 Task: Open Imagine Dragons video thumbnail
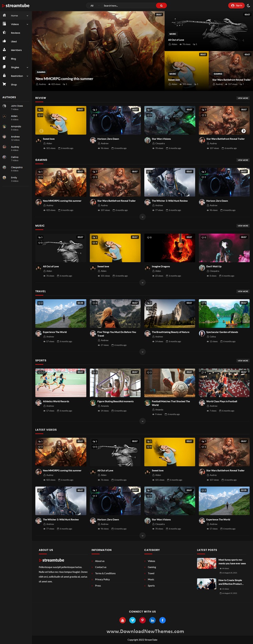point(170,248)
